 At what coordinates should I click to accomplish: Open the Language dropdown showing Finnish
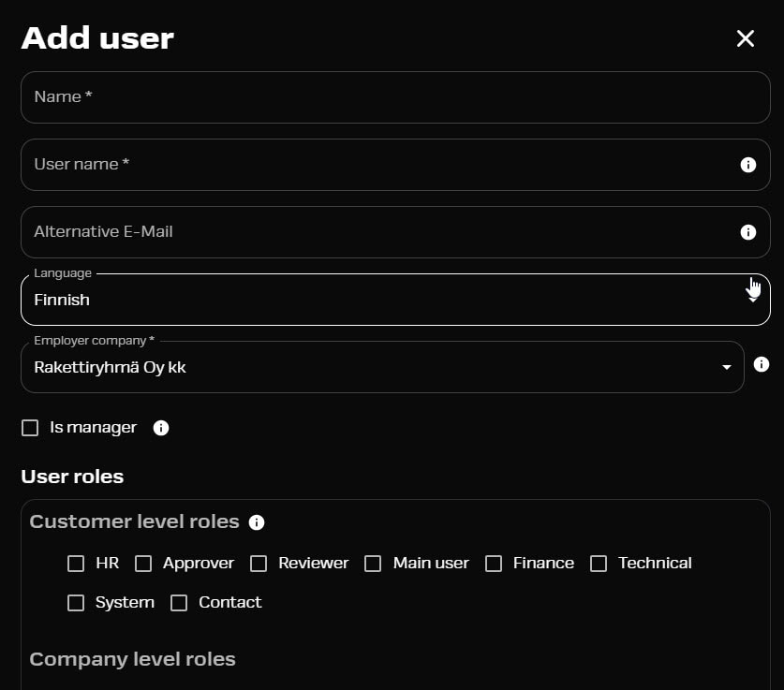395,300
